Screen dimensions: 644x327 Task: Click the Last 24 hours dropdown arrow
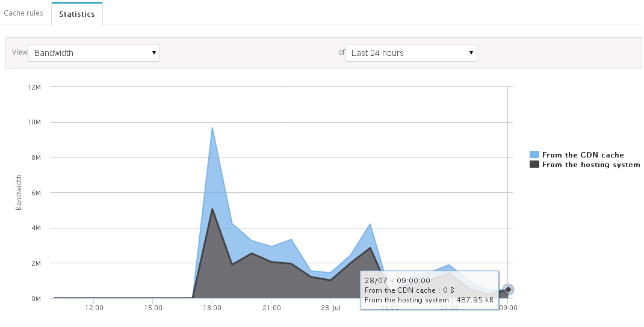471,53
